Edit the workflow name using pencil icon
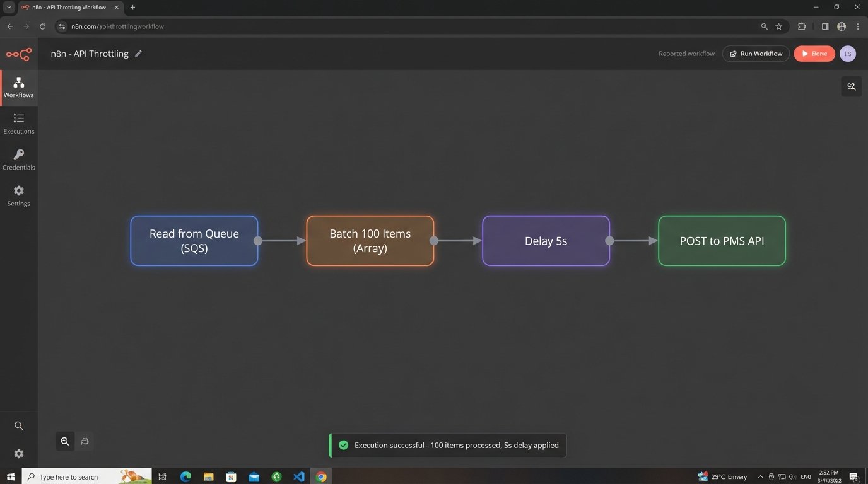Screen dimensions: 868x484 point(138,54)
